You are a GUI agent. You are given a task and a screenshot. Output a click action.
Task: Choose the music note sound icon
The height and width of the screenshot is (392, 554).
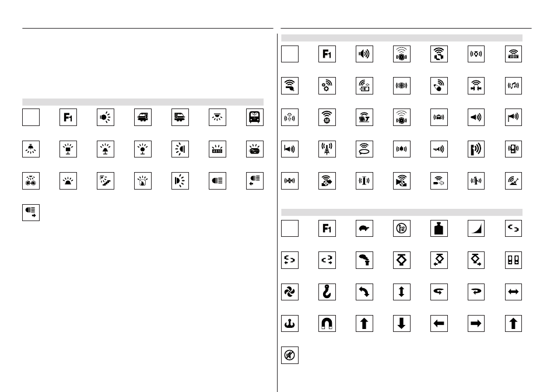[513, 86]
